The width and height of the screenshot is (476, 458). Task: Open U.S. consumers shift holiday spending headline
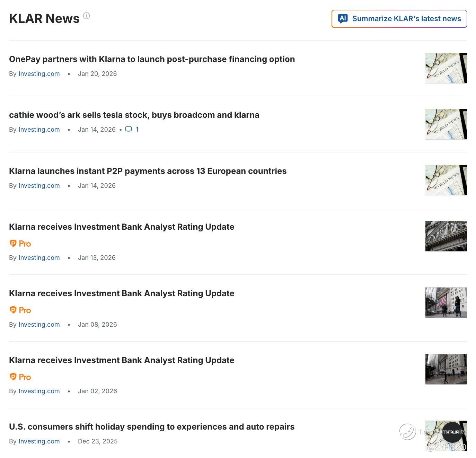(152, 427)
